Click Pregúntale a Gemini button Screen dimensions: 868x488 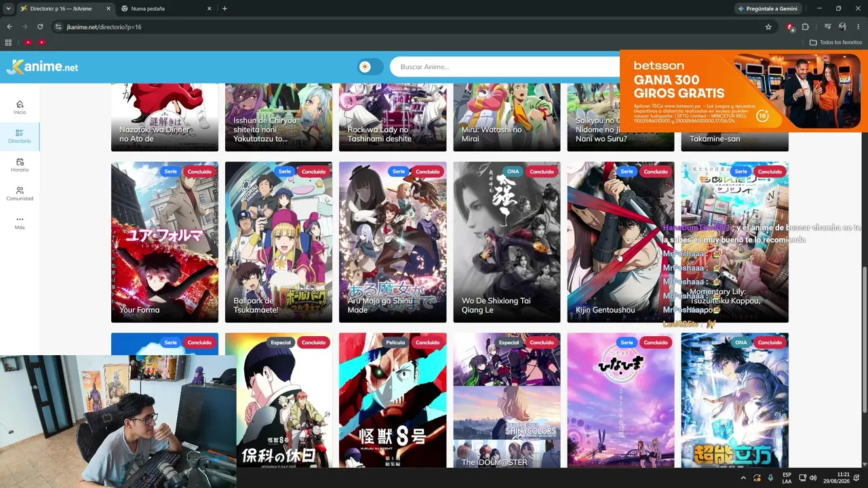pos(769,9)
